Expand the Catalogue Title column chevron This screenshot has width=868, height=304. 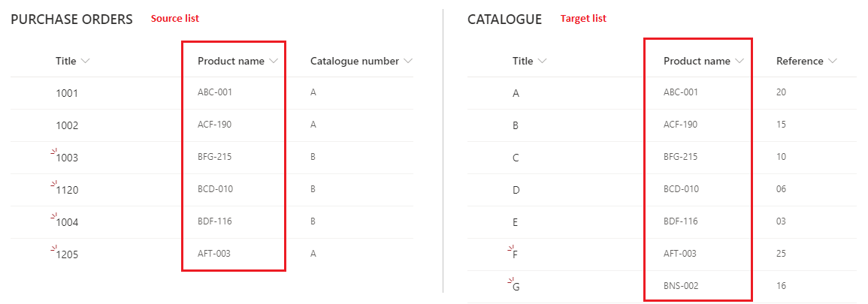(543, 62)
